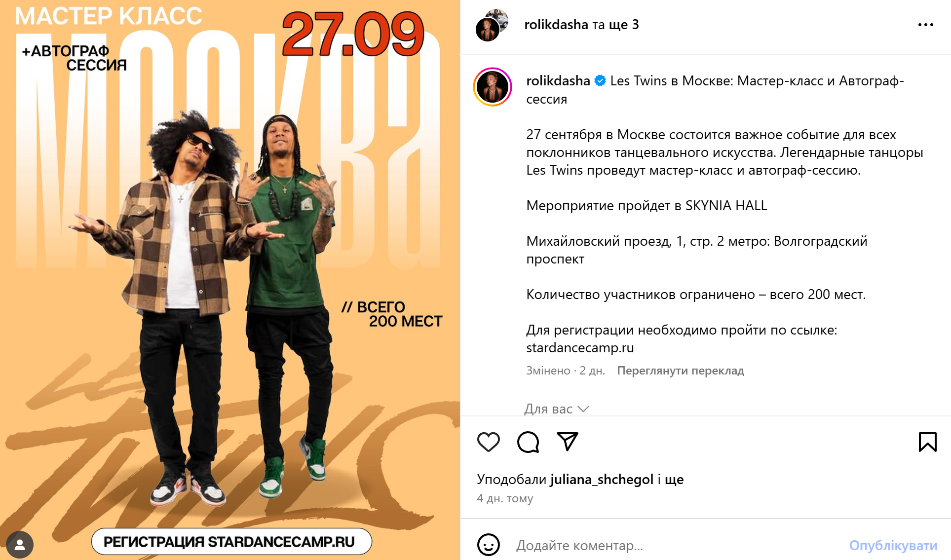Viewport: 951px width, 560px height.
Task: Open the "ще 3" collaborators list
Action: [x=624, y=25]
